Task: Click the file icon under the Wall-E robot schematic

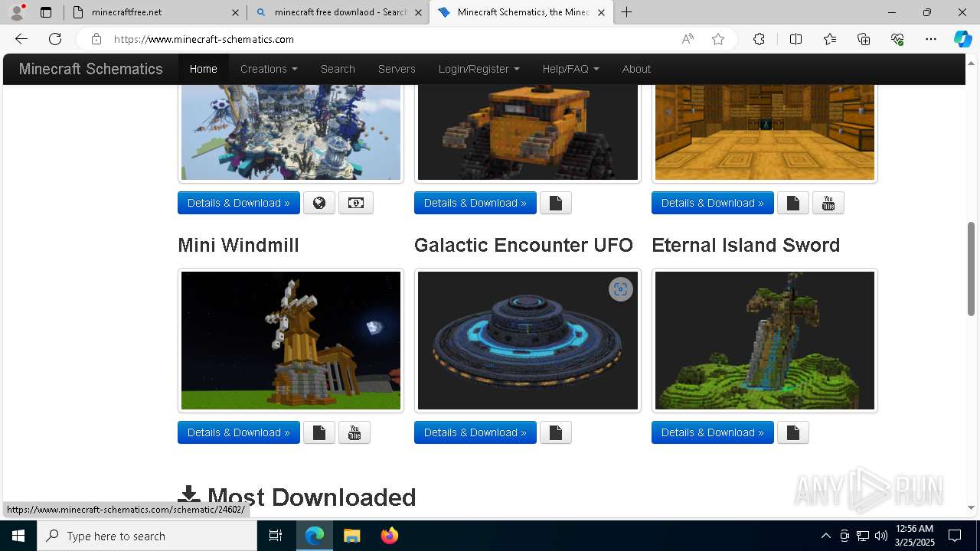Action: [556, 203]
